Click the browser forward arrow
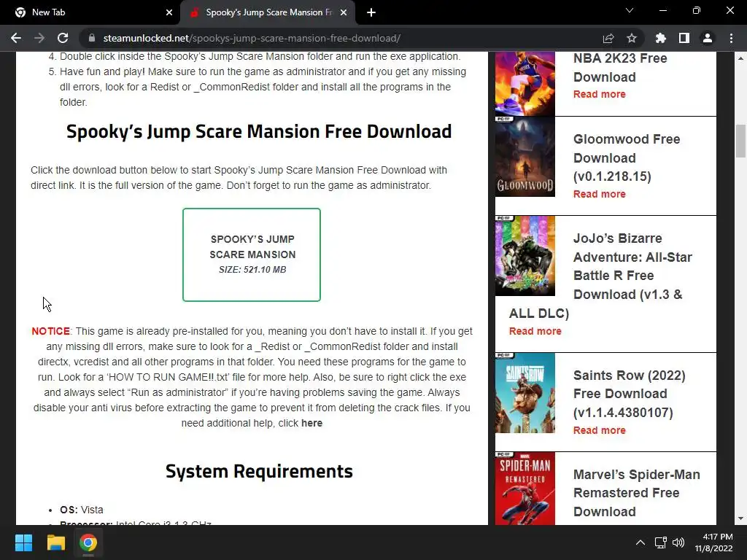Viewport: 747px width, 560px height. 39,38
